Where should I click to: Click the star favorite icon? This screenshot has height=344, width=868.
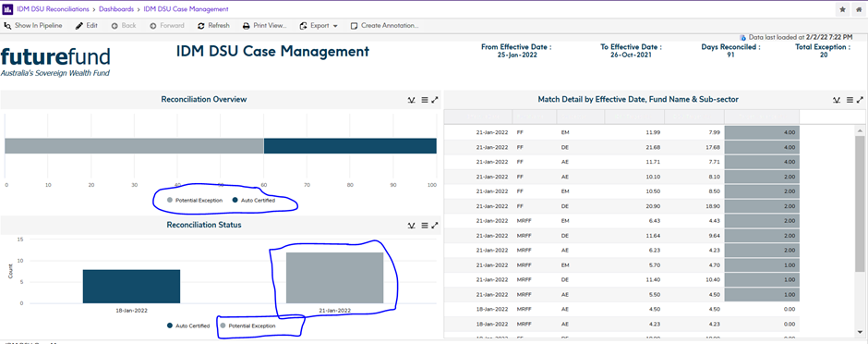(x=842, y=9)
